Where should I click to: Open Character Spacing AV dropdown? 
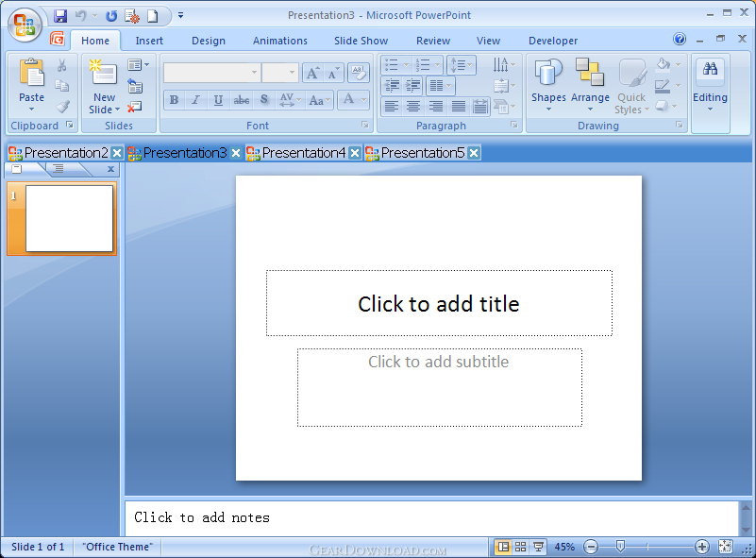click(x=291, y=100)
